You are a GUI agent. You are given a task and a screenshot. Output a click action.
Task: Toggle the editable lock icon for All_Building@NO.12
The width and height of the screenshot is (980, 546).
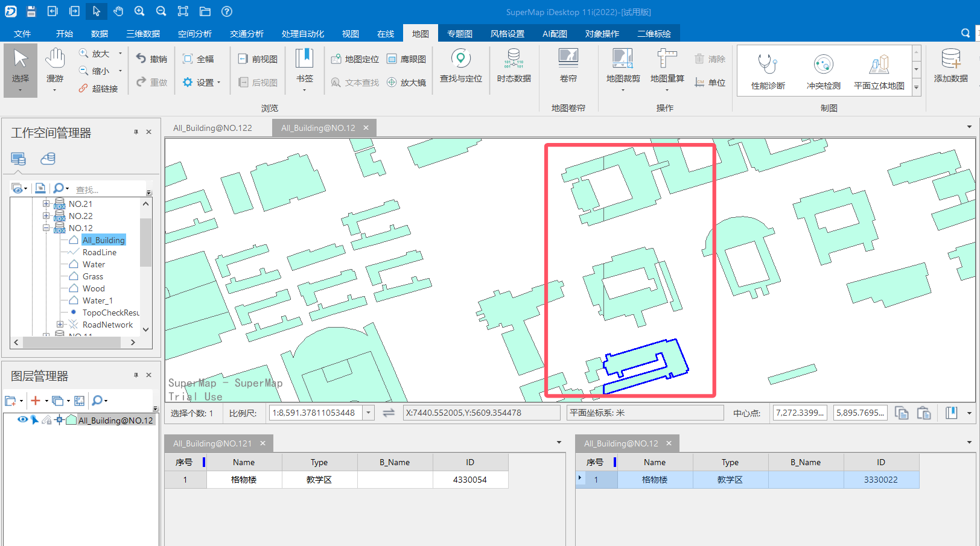pyautogui.click(x=47, y=420)
